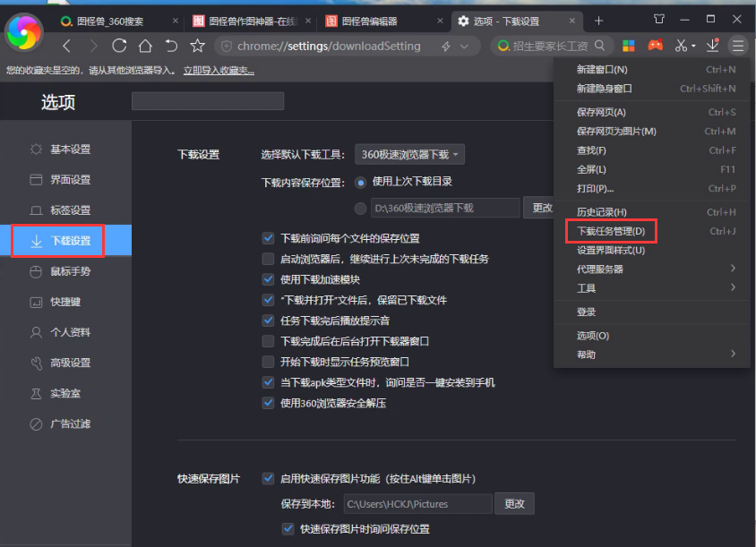The height and width of the screenshot is (547, 756).
Task: Toggle 启用快速保存图片功能 checkbox
Action: point(268,479)
